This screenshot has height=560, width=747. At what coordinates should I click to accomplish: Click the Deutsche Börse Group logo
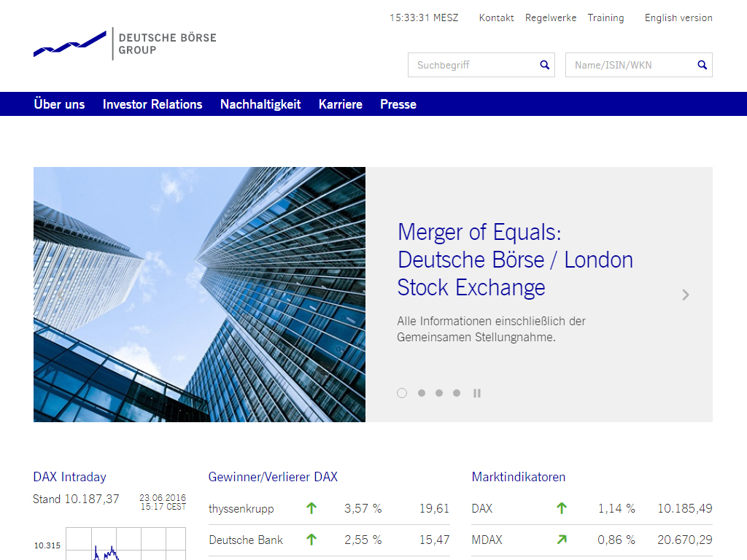125,44
